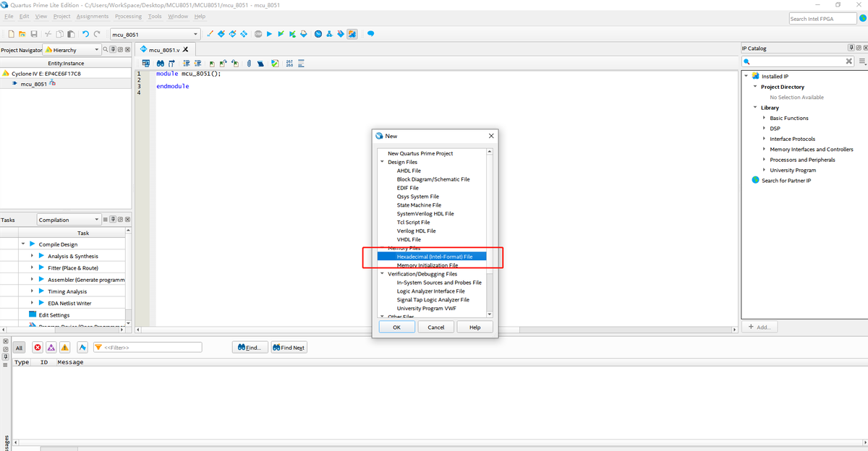
Task: Collapse the Compile Design task
Action: click(23, 244)
